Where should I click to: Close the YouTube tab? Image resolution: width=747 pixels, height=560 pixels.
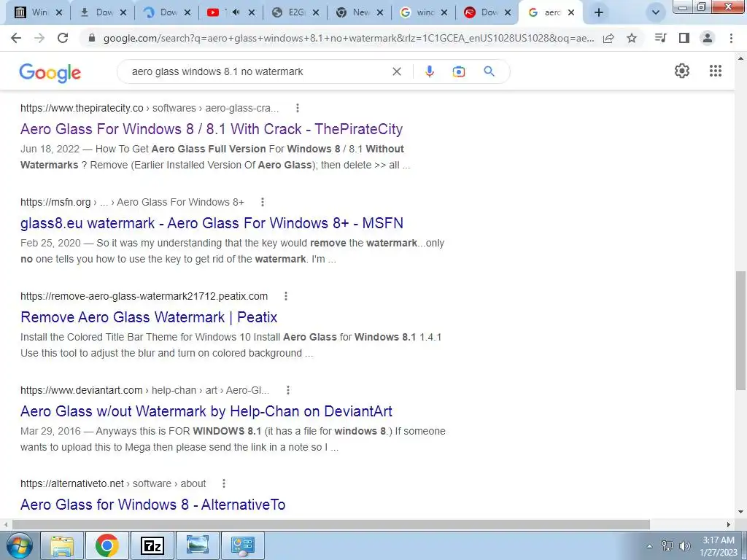click(x=252, y=13)
